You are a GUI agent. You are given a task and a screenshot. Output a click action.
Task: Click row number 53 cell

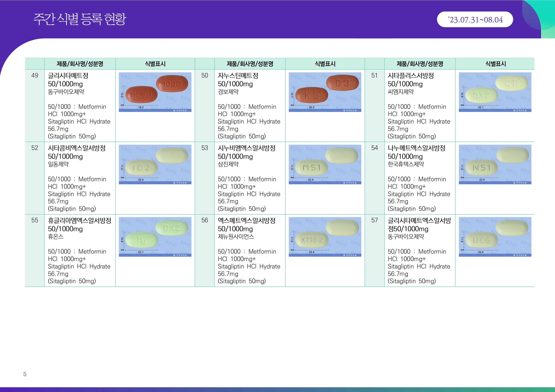tap(205, 148)
